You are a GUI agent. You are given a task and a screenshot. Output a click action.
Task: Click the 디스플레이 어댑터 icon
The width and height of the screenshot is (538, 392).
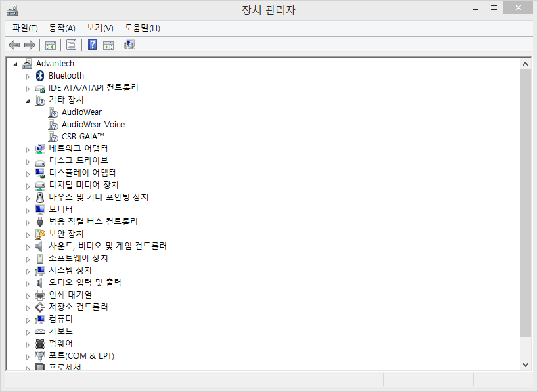[x=40, y=173]
